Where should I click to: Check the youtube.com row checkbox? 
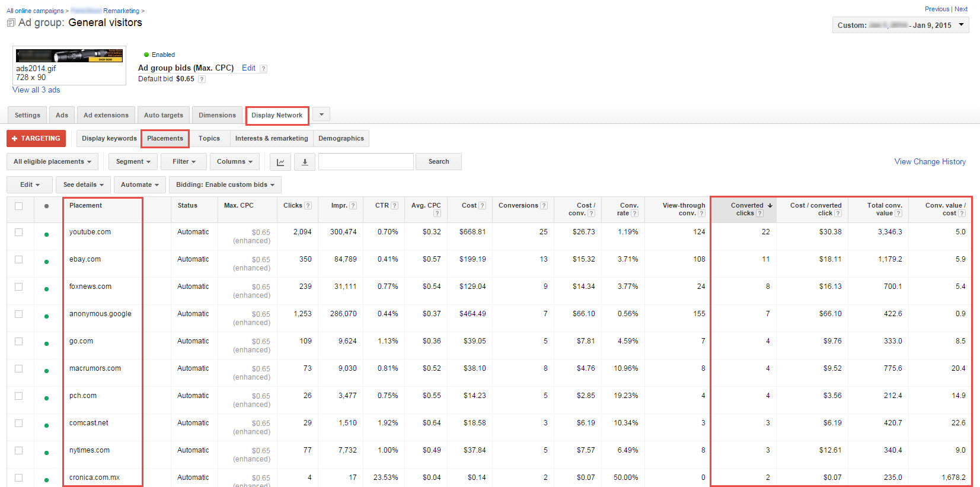point(19,232)
